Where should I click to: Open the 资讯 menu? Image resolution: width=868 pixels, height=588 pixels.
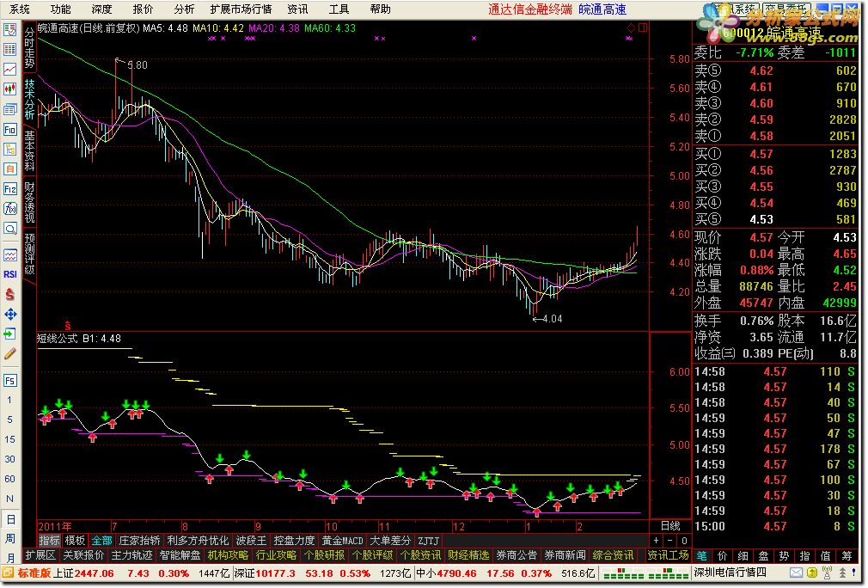298,9
